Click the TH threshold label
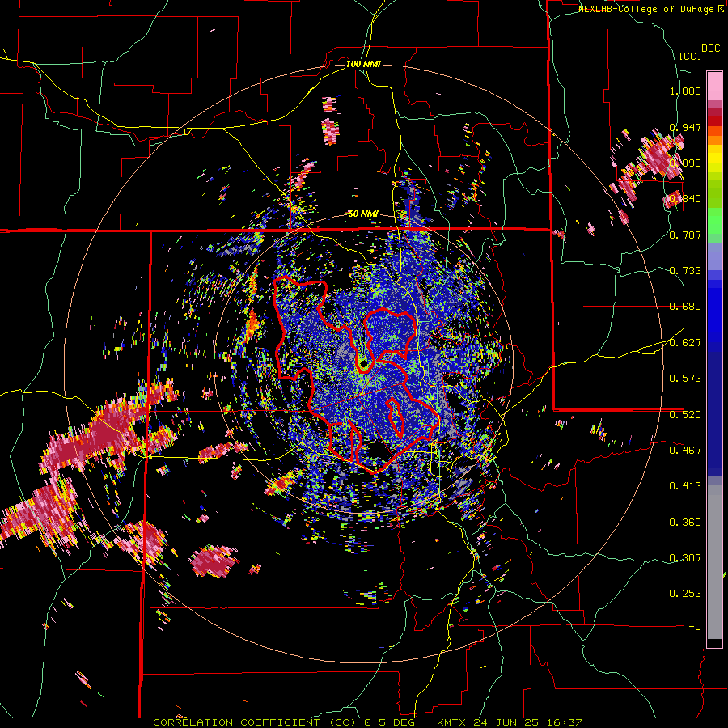 [695, 630]
